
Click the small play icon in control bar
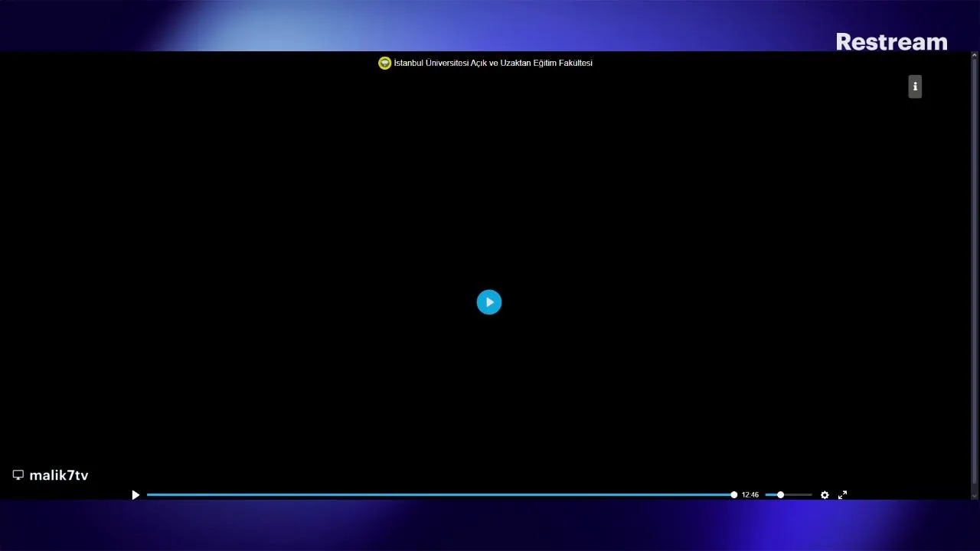click(136, 495)
